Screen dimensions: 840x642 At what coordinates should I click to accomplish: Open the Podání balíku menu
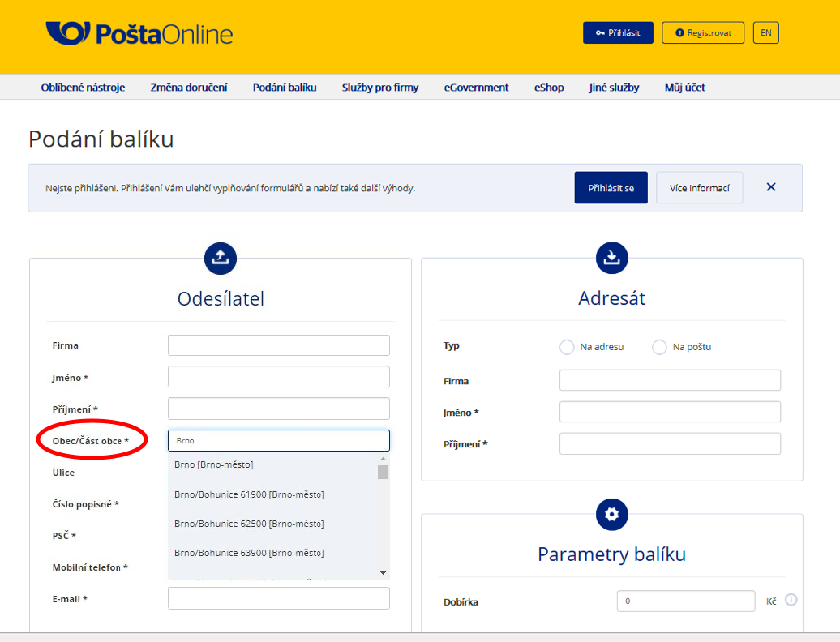[285, 88]
